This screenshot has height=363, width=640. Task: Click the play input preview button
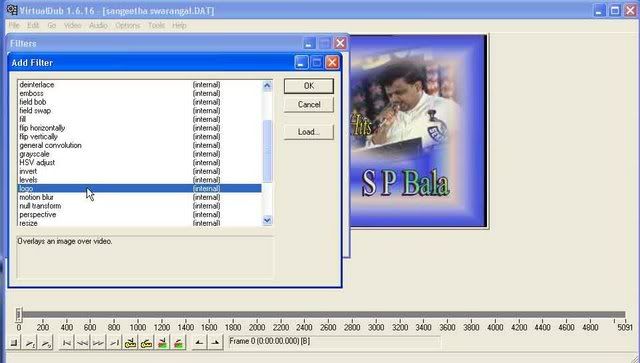(x=30, y=343)
